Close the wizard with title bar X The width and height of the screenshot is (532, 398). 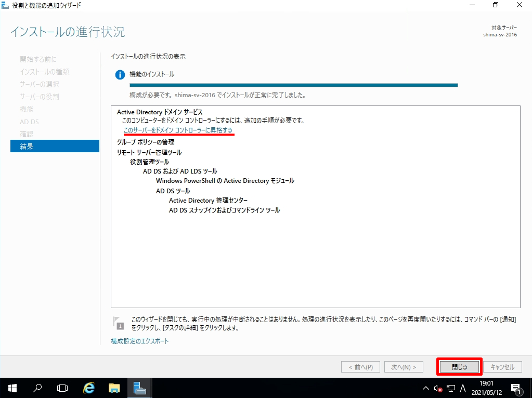click(x=520, y=5)
